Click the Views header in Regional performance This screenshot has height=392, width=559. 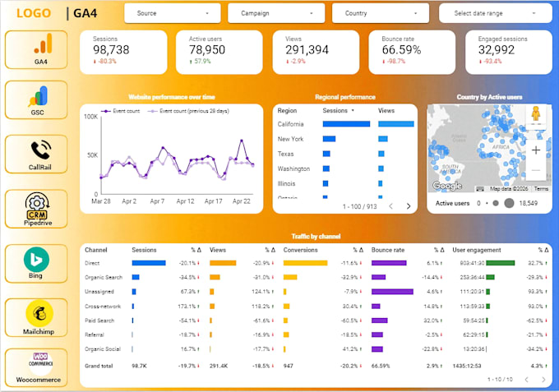(x=386, y=110)
